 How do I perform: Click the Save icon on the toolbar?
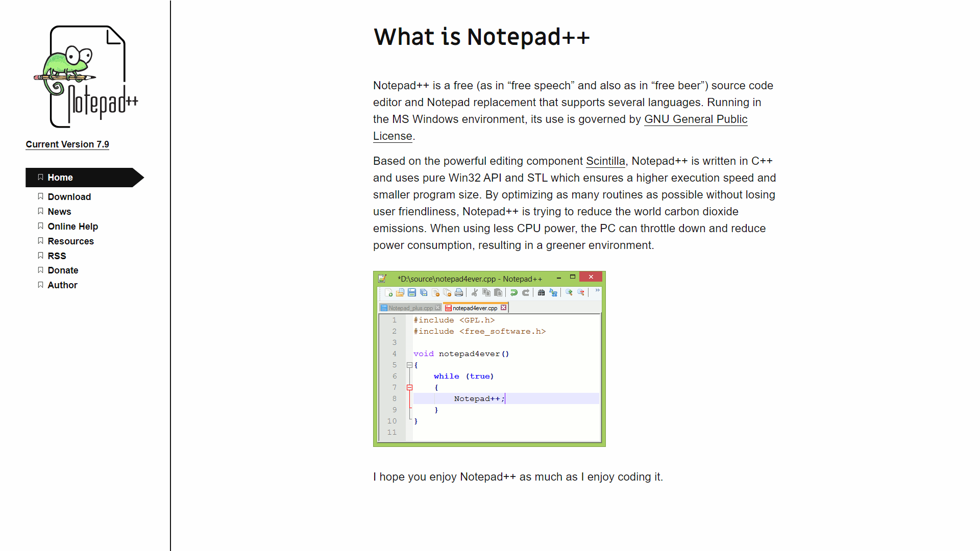click(x=412, y=292)
